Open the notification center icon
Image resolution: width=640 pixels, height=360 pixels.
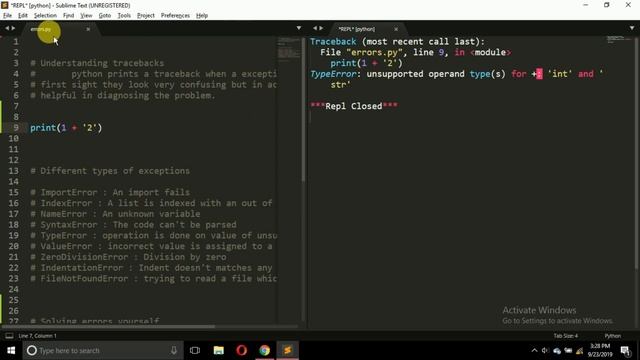point(625,351)
